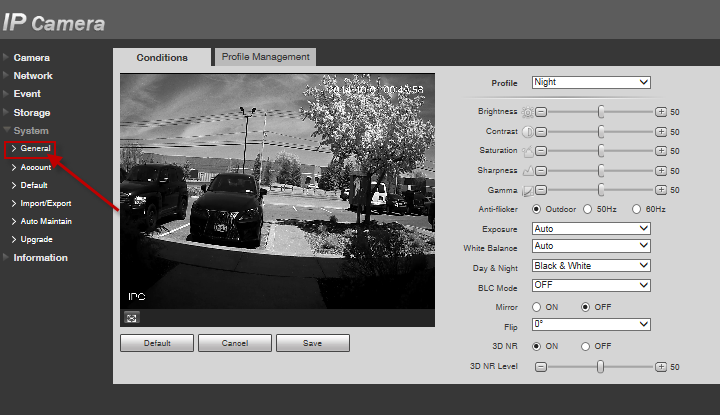Click the Brightness plus icon

661,113
